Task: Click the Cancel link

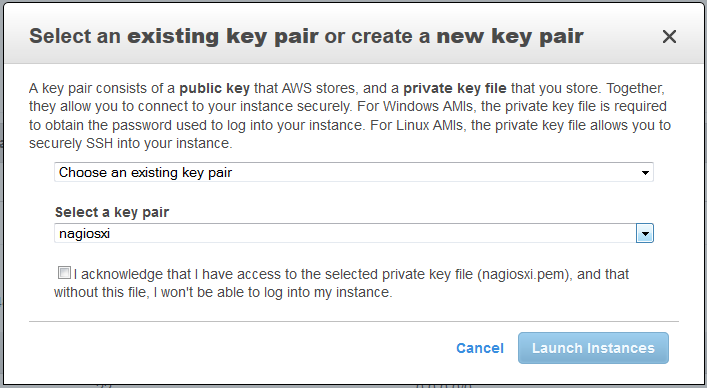Action: coord(480,348)
